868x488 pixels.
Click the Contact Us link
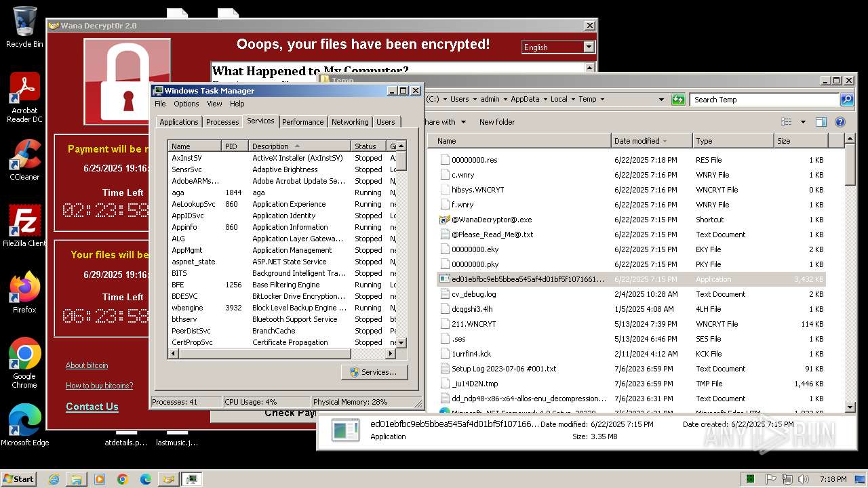[x=92, y=407]
